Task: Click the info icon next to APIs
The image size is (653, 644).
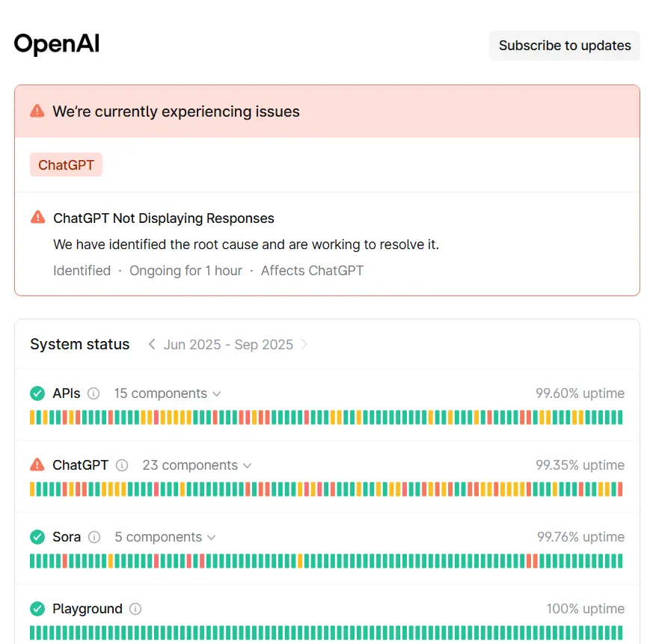Action: 93,393
